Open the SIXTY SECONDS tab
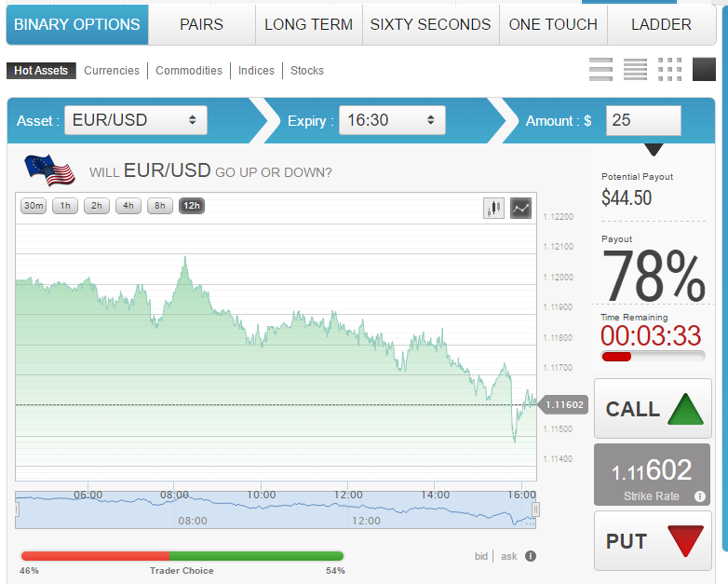The width and height of the screenshot is (728, 584). (430, 24)
